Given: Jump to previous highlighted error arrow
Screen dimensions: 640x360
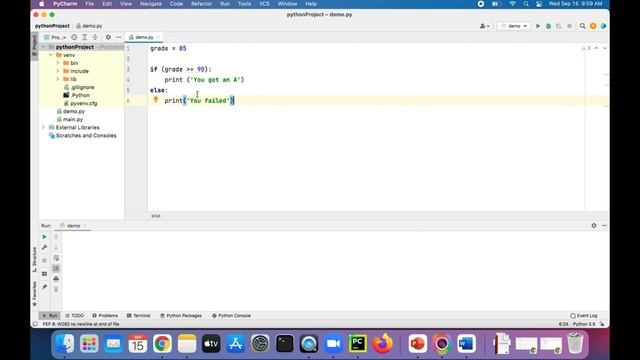Looking at the screenshot, I should 596,48.
